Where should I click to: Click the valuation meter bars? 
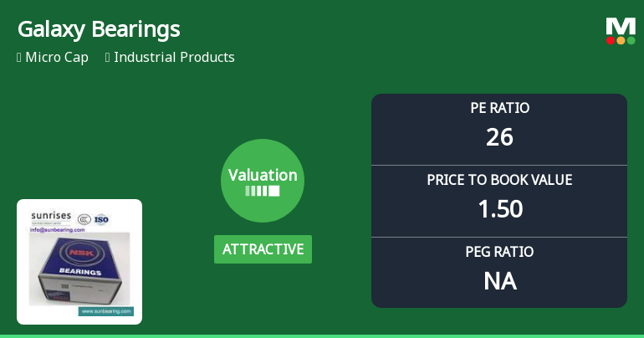(x=263, y=191)
